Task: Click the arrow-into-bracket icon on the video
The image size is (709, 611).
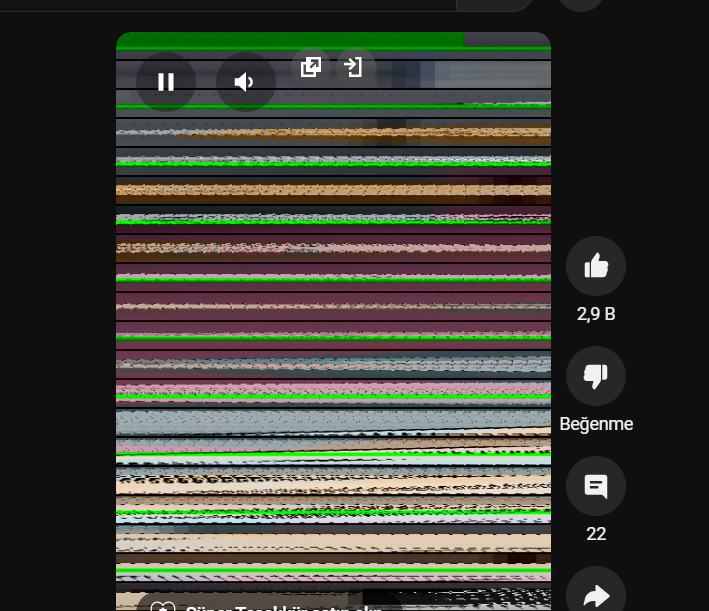Action: [x=353, y=66]
